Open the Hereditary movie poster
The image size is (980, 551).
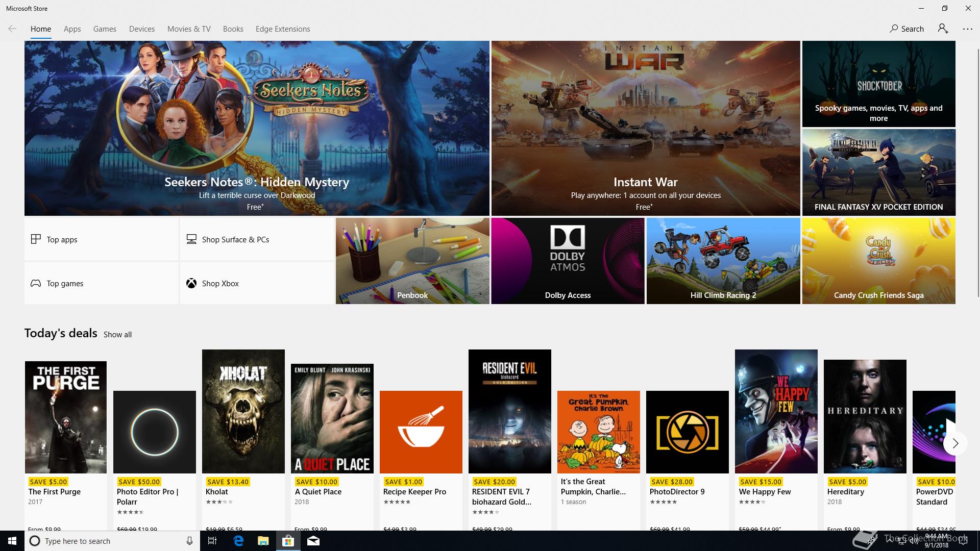(865, 416)
